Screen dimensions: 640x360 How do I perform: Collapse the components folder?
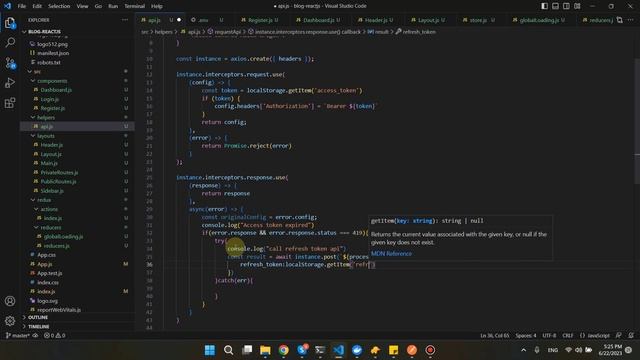(78, 81)
